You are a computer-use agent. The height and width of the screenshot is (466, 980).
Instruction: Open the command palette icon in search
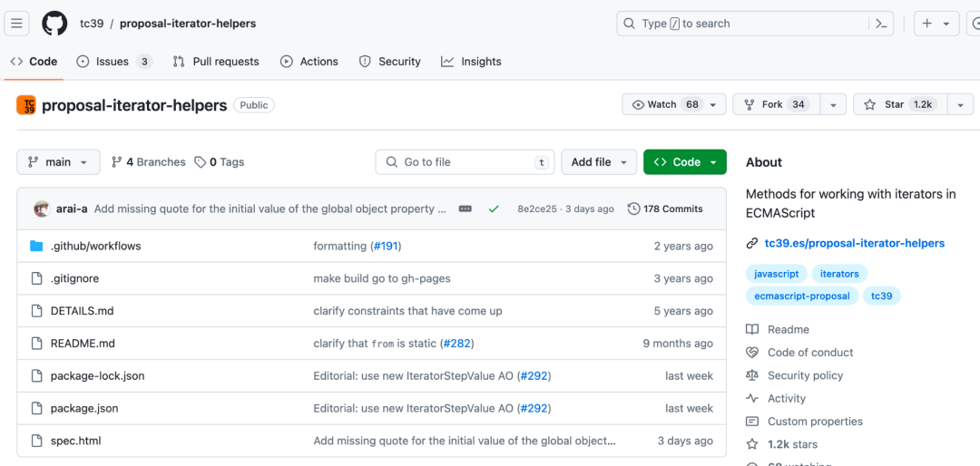[880, 24]
